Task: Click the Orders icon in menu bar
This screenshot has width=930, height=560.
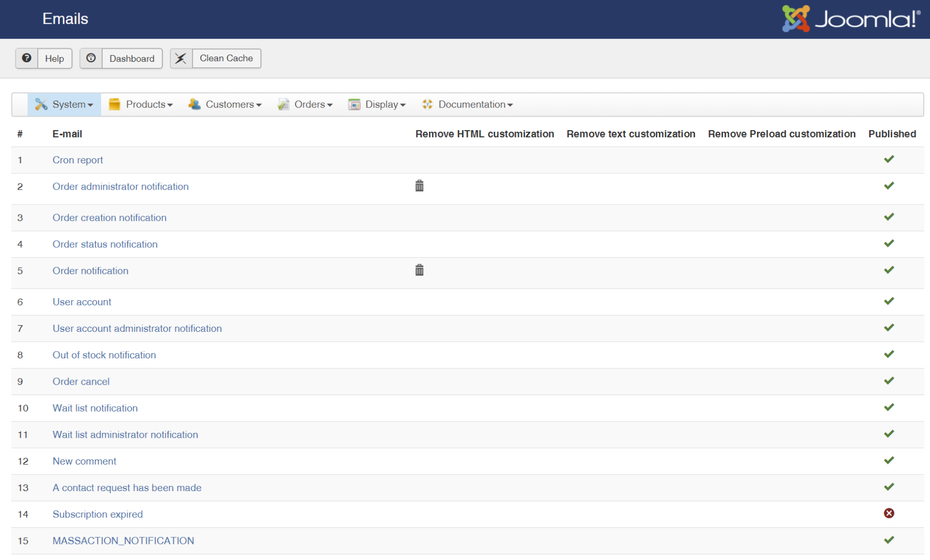Action: [x=283, y=104]
